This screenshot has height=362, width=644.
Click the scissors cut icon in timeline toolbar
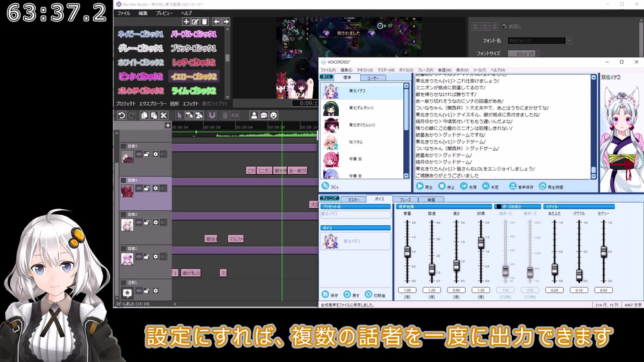[164, 116]
